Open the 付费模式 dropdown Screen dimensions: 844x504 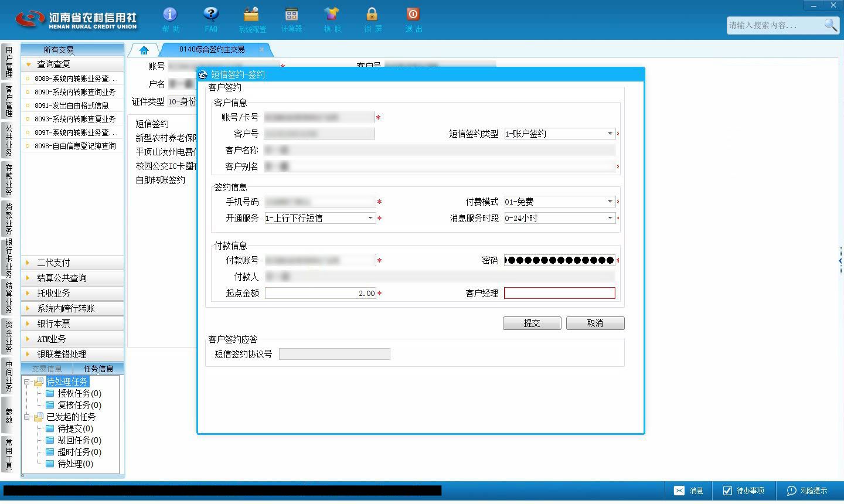pos(610,202)
